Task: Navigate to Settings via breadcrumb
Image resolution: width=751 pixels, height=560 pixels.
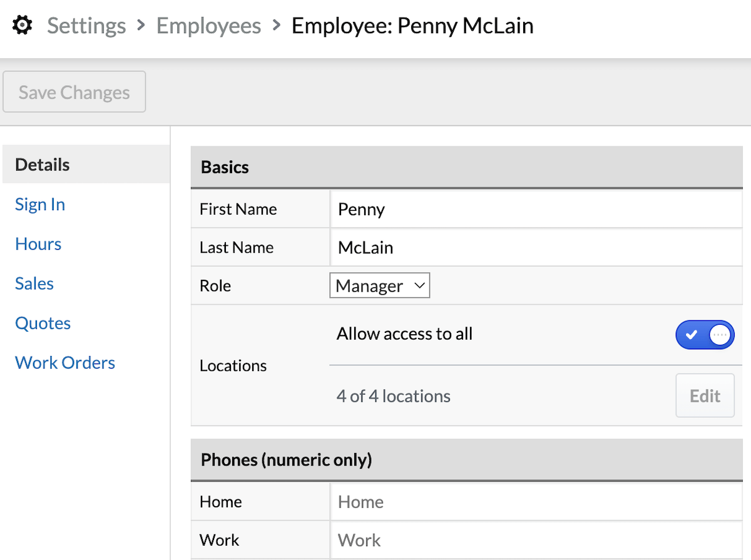Action: coord(86,26)
